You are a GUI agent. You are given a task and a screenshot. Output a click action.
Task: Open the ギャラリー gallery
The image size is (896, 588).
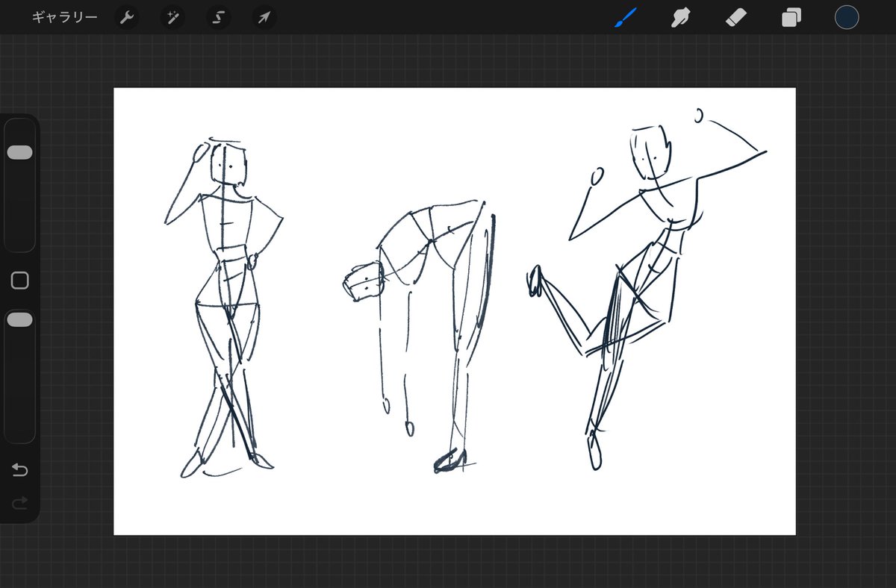click(x=64, y=17)
